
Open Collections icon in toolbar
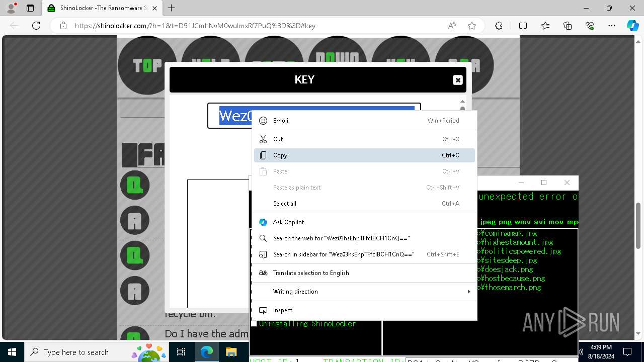click(568, 26)
